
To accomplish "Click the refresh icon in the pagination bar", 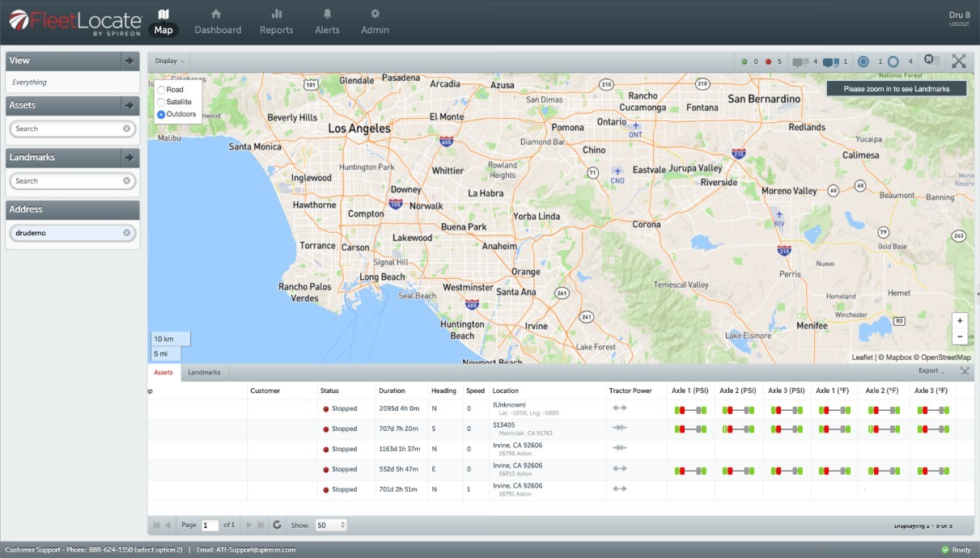I will (x=277, y=525).
